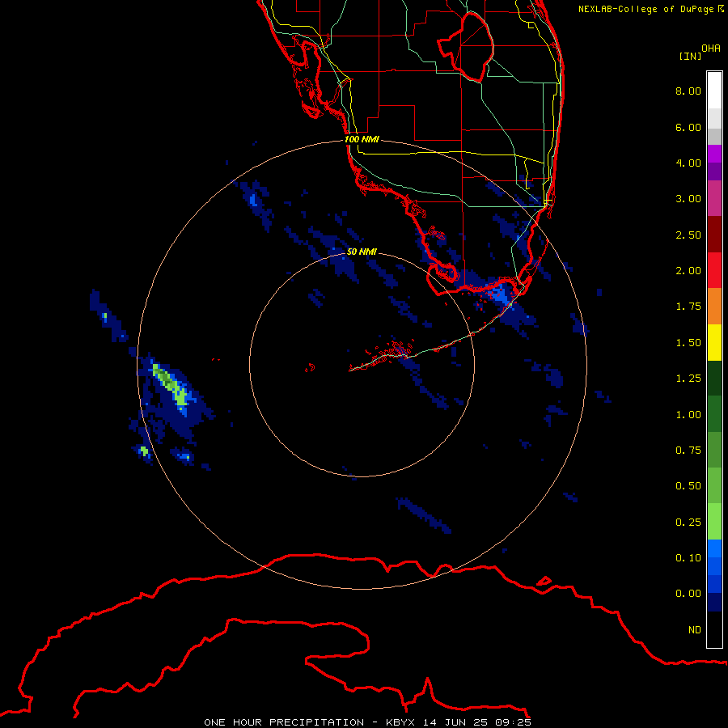The image size is (728, 728).
Task: Click the 0.75 legend value
Action: point(688,451)
